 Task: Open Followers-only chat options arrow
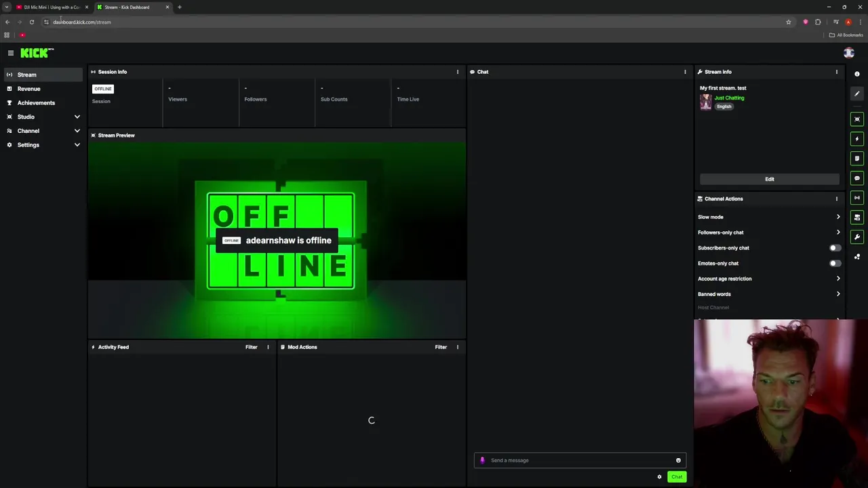tap(838, 232)
